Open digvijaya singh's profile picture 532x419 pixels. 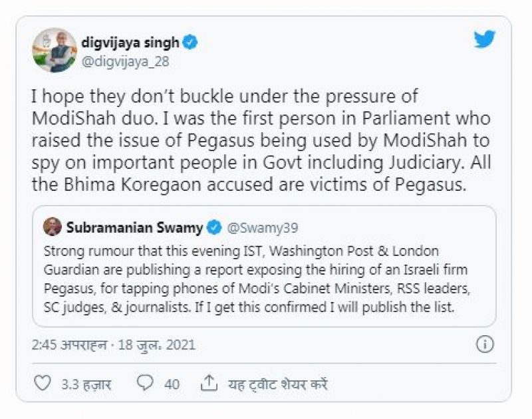tap(55, 51)
